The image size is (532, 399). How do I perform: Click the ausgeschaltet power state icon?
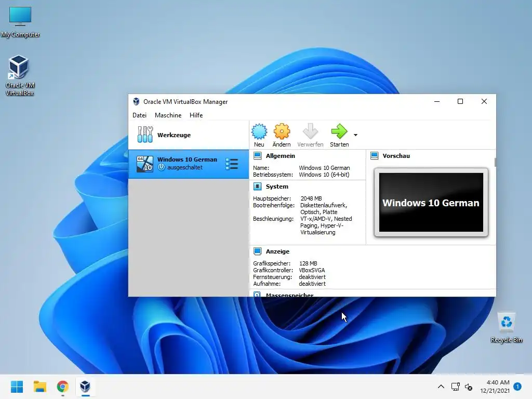(162, 167)
